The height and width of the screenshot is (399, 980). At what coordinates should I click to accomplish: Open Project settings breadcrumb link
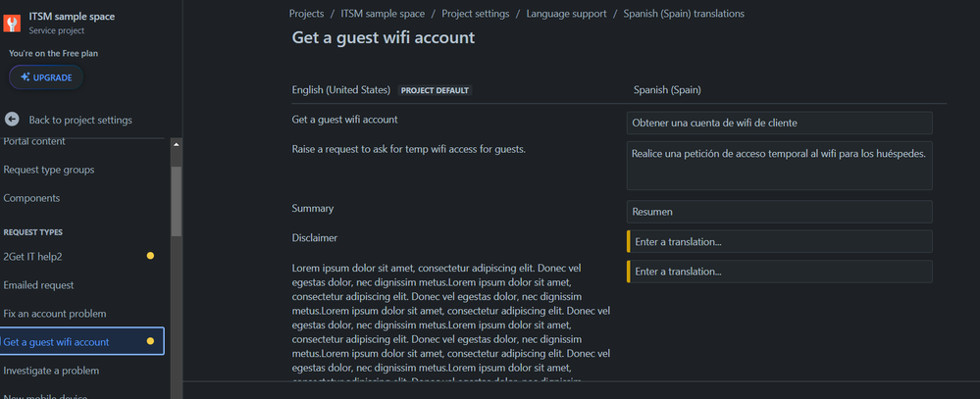[x=475, y=14]
